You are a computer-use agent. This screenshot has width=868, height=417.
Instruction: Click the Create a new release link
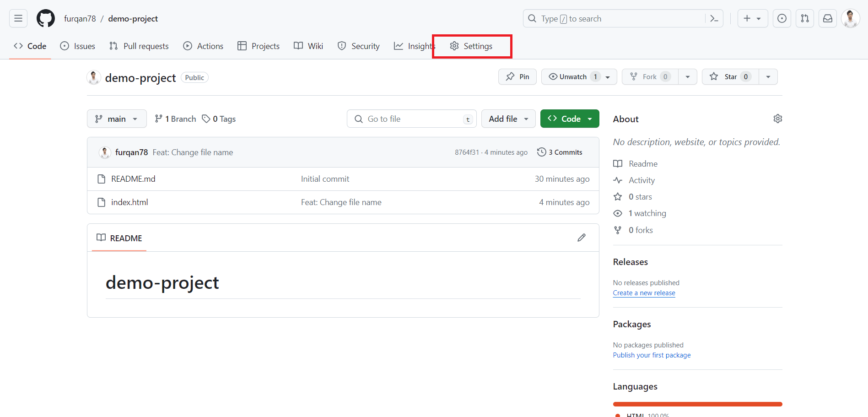point(644,293)
